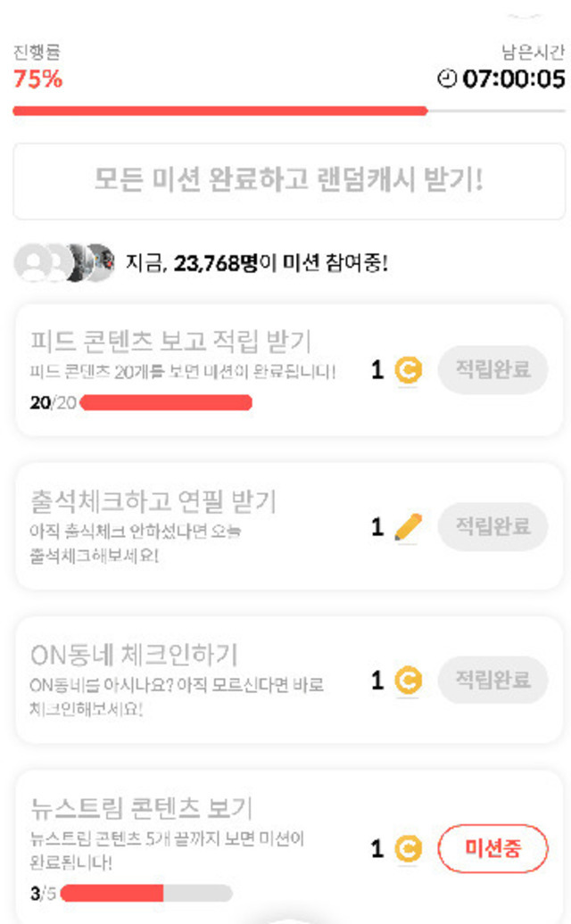Click the coin icon for feed content mission
Image resolution: width=571 pixels, height=924 pixels.
pos(409,369)
